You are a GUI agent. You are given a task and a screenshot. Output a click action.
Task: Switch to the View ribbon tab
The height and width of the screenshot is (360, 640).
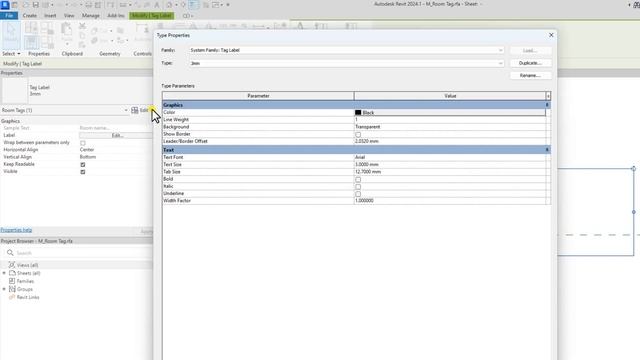(69, 16)
